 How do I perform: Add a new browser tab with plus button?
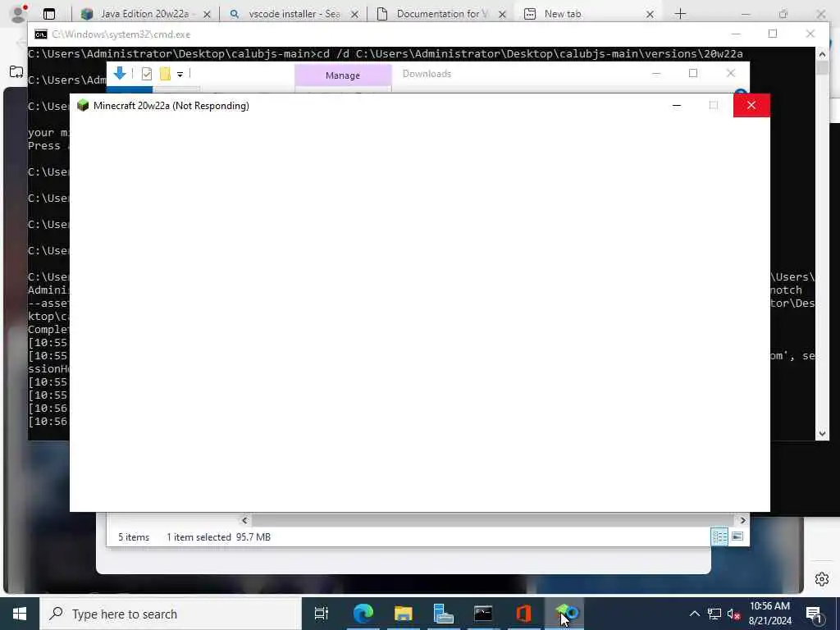pyautogui.click(x=680, y=14)
